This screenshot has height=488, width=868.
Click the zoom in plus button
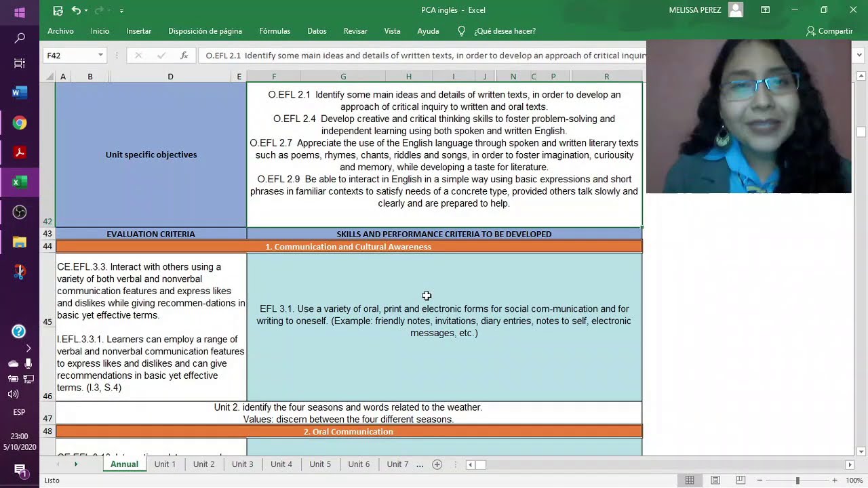coord(835,481)
